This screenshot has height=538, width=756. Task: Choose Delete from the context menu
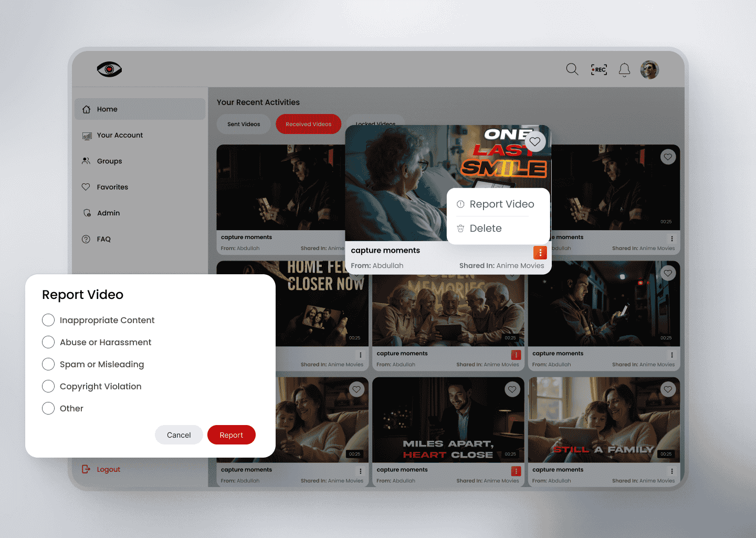[x=485, y=229]
